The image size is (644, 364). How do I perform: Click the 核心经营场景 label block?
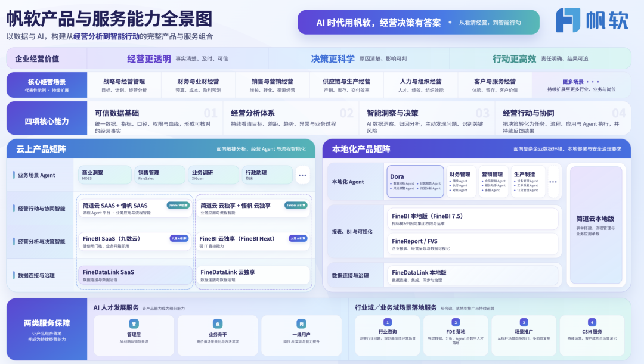(47, 85)
